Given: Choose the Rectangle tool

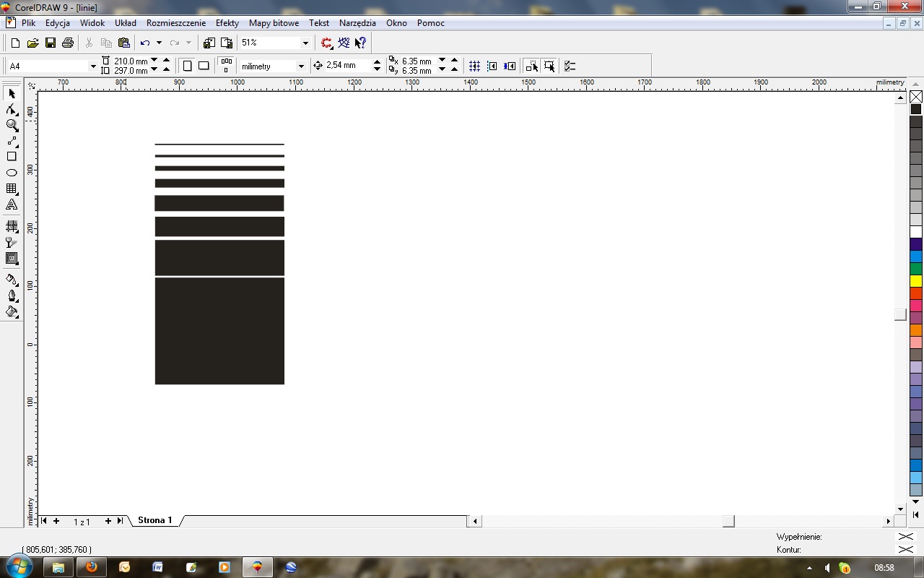Looking at the screenshot, I should pyautogui.click(x=12, y=157).
